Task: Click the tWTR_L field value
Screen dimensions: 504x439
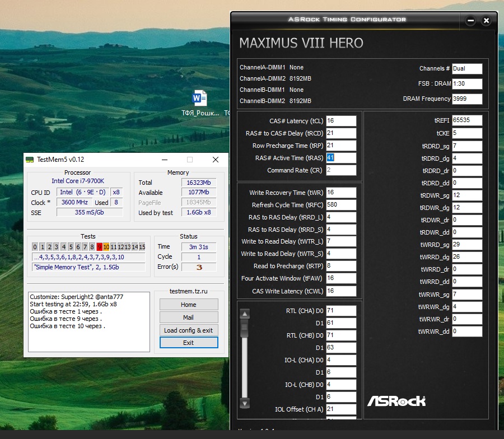Action: 341,241
